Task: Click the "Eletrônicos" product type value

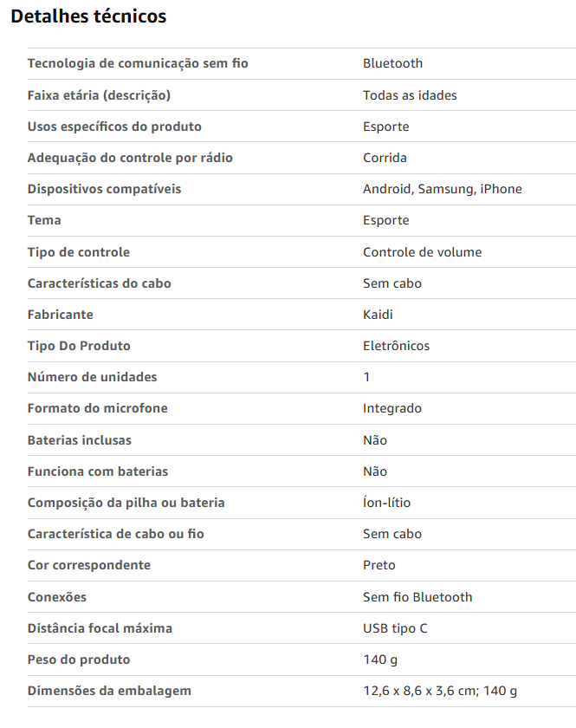Action: tap(396, 346)
